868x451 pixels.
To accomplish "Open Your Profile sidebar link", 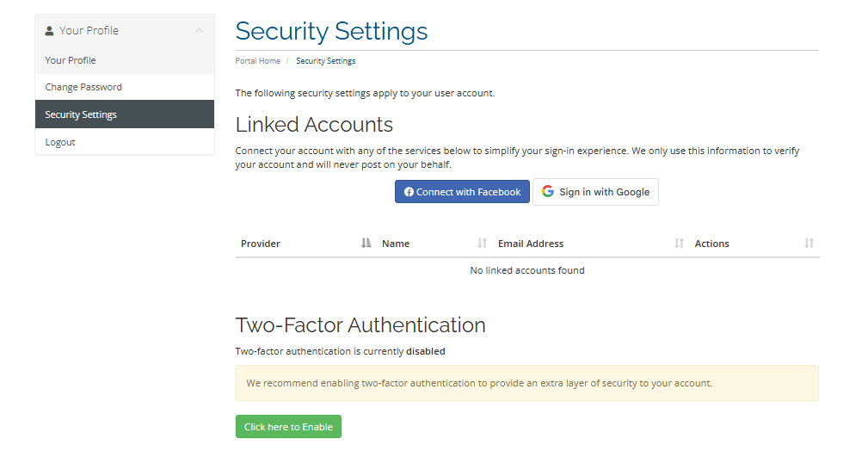I will [71, 60].
